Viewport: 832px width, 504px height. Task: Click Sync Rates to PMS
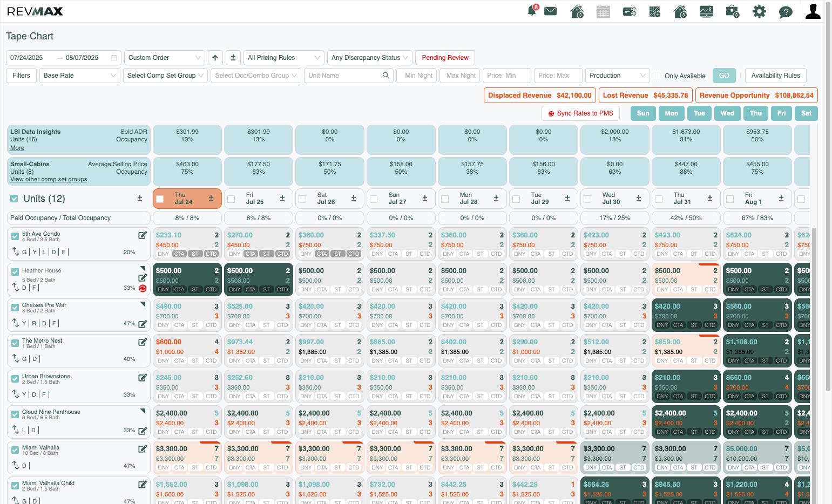point(580,113)
